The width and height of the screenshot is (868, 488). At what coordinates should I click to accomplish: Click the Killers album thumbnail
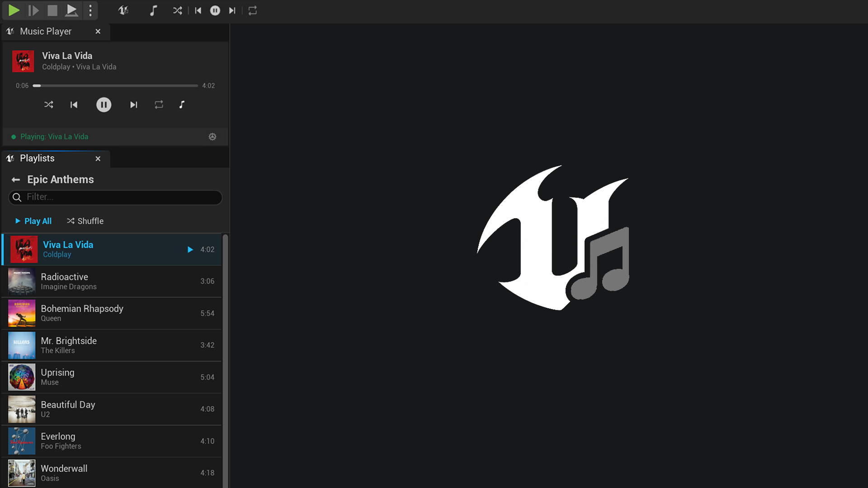pyautogui.click(x=22, y=345)
